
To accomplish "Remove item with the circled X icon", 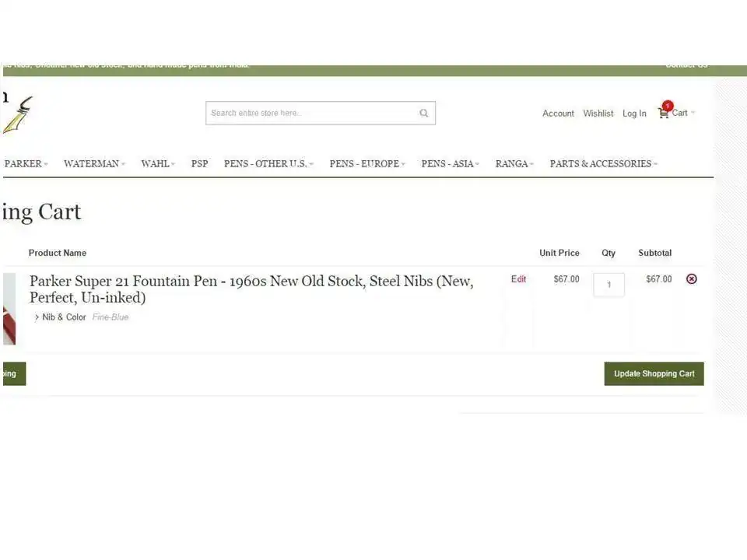I will [691, 279].
